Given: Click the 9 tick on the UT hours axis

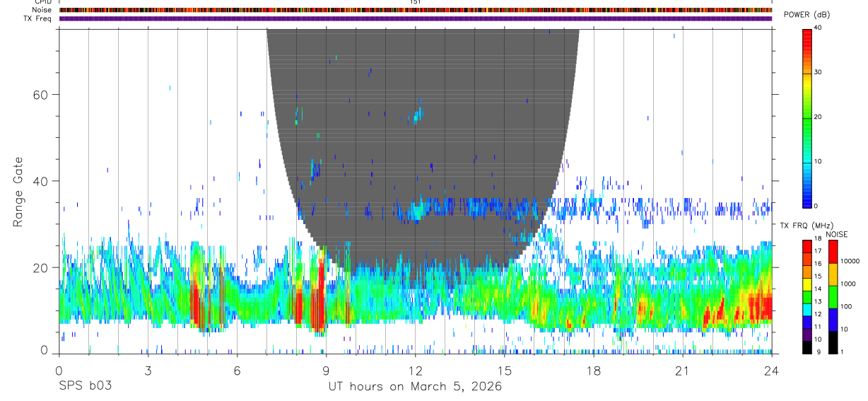Looking at the screenshot, I should (x=326, y=371).
